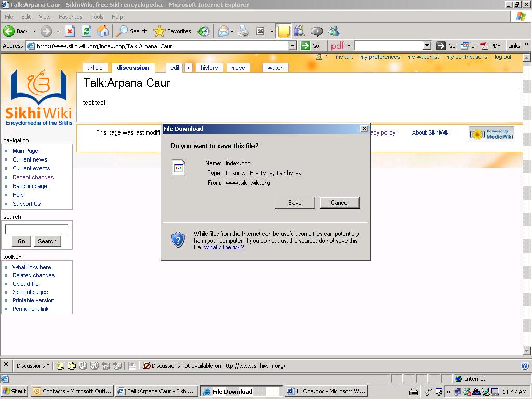
Task: Switch to the article tab
Action: click(95, 68)
